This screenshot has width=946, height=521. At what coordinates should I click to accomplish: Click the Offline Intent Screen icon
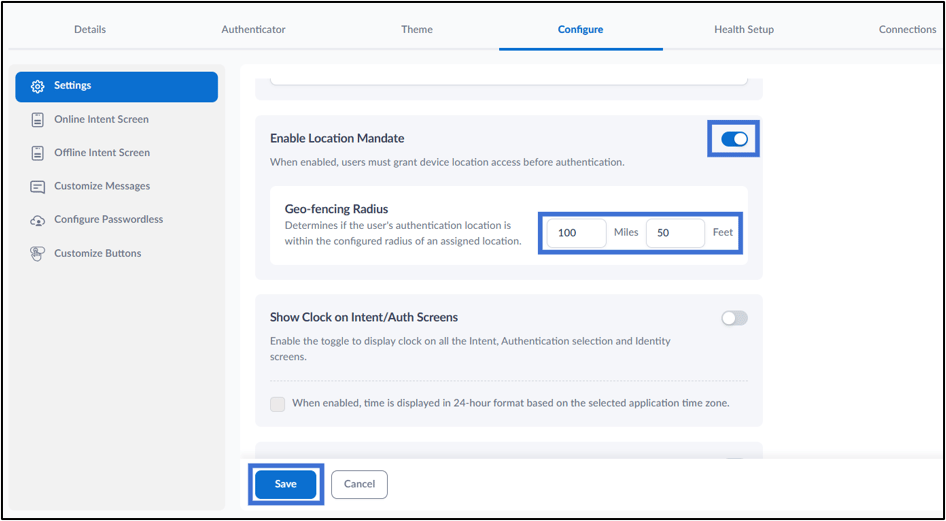point(37,153)
